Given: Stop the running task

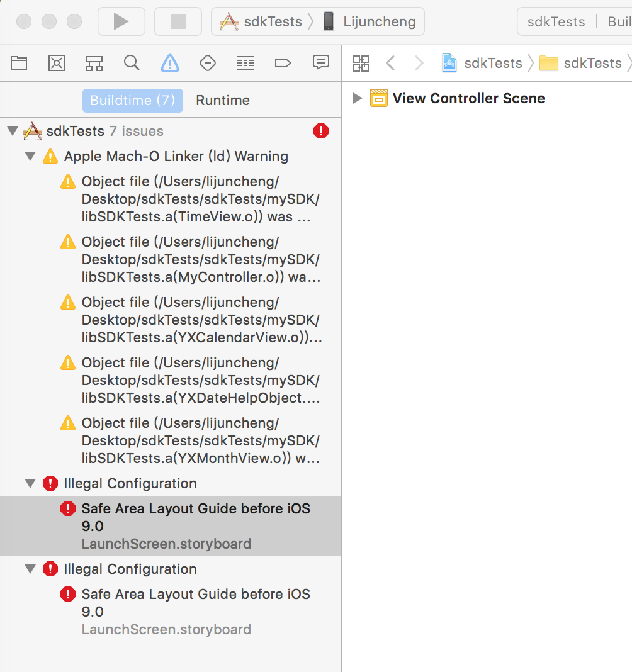Looking at the screenshot, I should [178, 21].
